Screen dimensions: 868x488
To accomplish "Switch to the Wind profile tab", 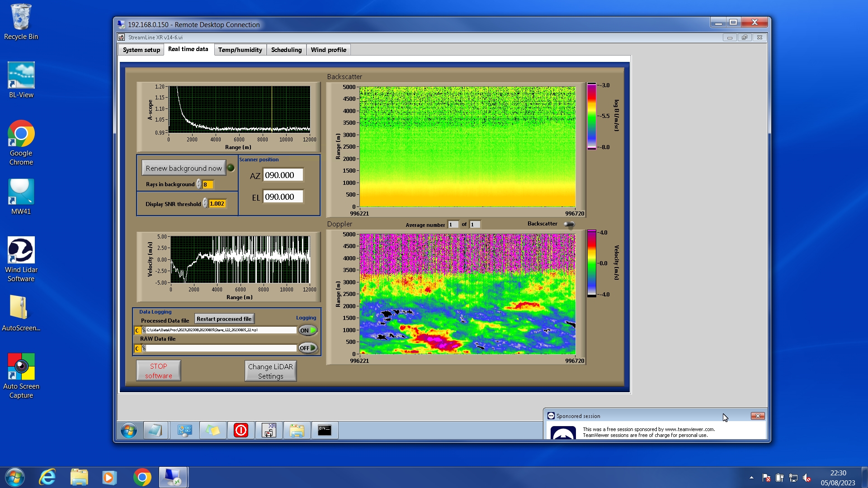I will pyautogui.click(x=328, y=50).
